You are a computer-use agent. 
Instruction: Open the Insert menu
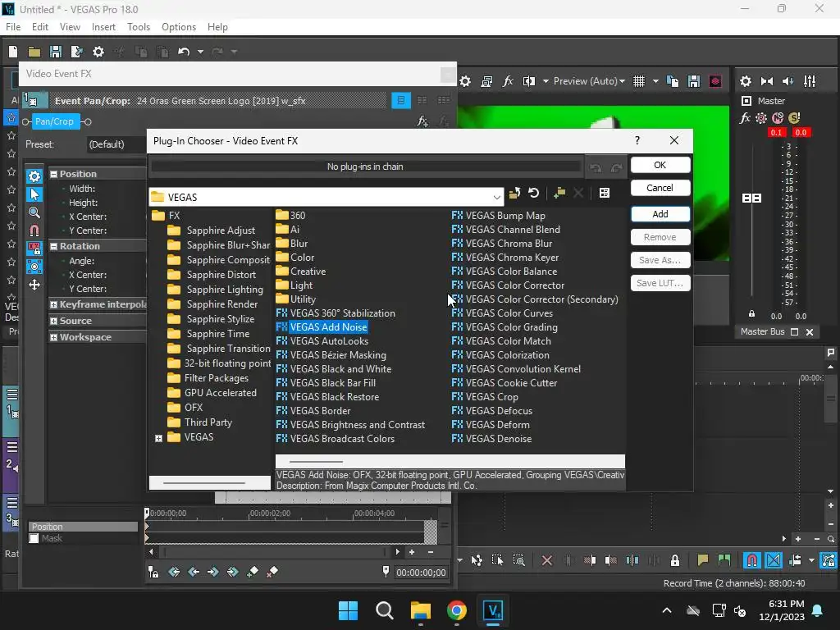coord(103,27)
